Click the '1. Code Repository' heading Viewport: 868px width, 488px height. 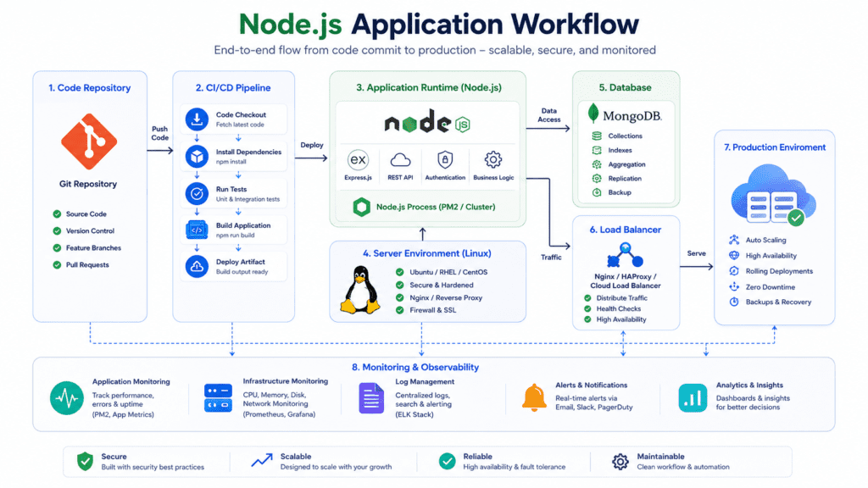pos(90,88)
